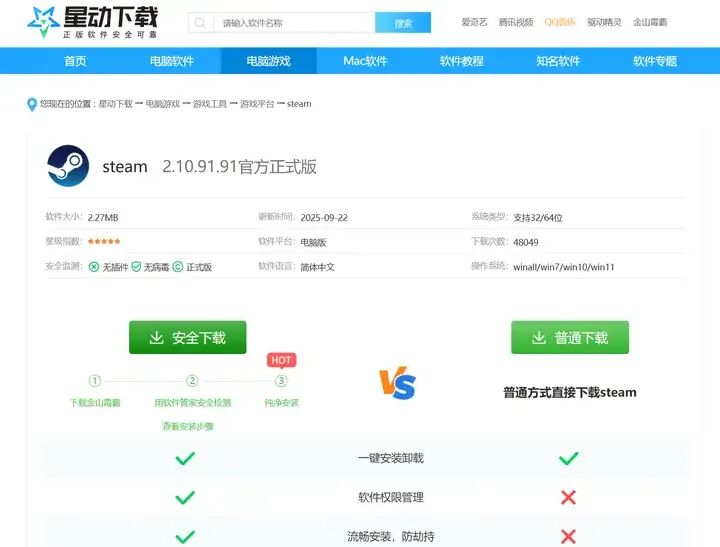This screenshot has height=547, width=720.
Task: Click the 无插件 check icon
Action: [94, 267]
